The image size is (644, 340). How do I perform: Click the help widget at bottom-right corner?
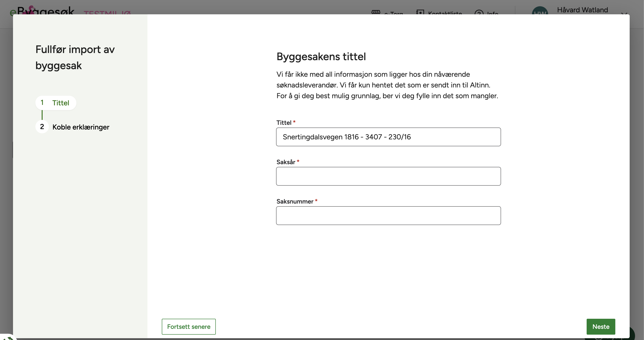pos(632,334)
